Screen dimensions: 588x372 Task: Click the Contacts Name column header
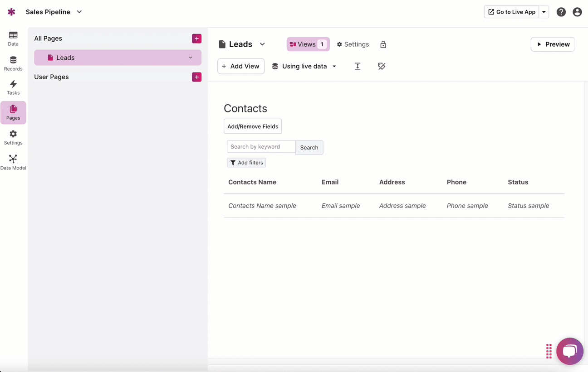[x=252, y=182]
